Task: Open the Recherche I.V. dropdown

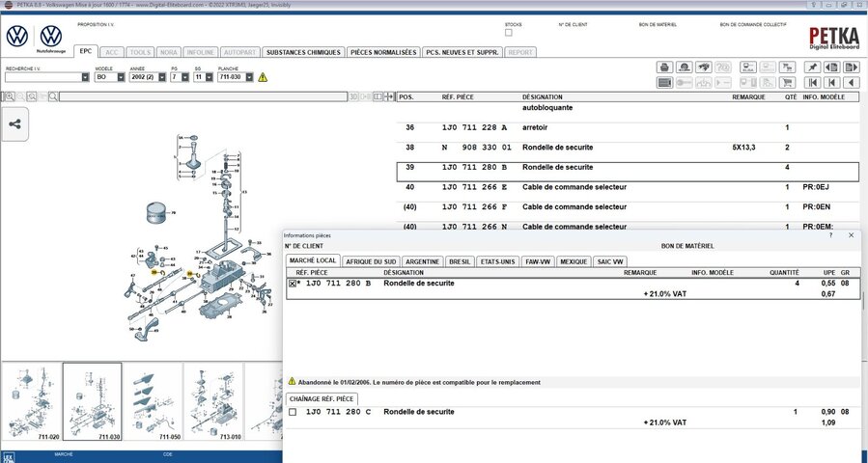Action: [x=85, y=77]
